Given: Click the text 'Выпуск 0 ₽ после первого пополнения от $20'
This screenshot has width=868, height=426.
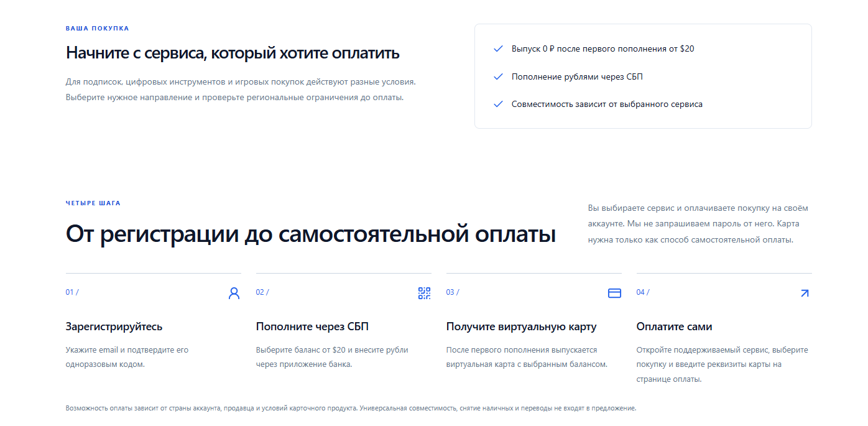Looking at the screenshot, I should [x=603, y=49].
